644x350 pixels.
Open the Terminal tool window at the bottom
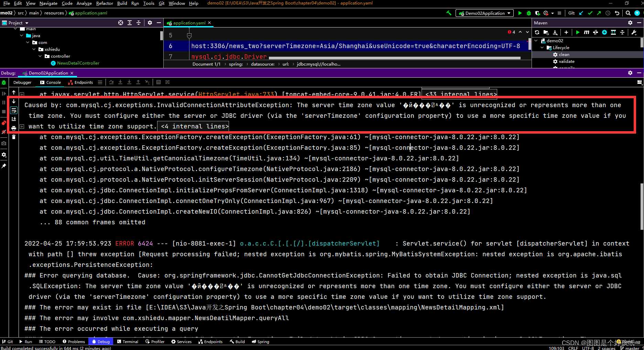click(x=128, y=341)
